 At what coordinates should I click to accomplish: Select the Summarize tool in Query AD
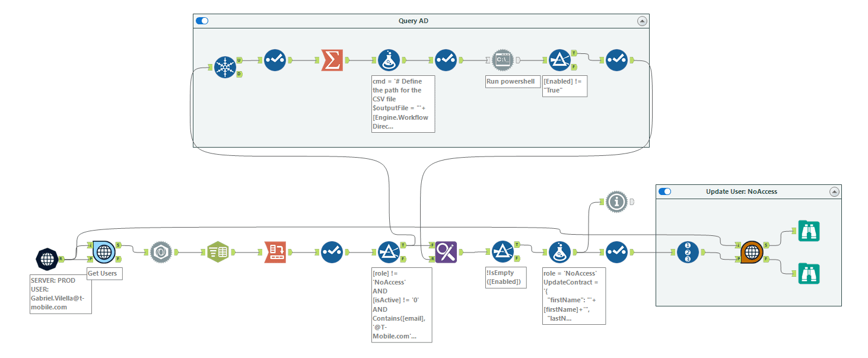point(332,60)
